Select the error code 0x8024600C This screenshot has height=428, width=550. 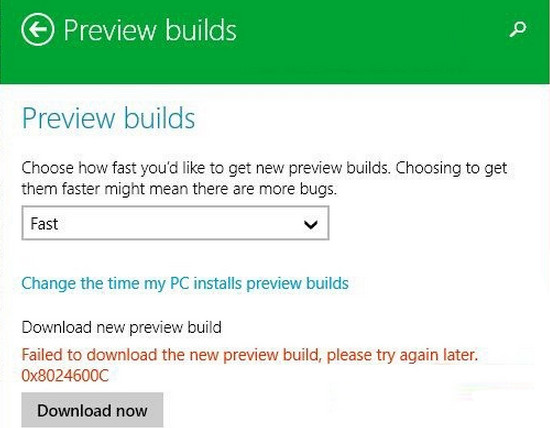[65, 376]
